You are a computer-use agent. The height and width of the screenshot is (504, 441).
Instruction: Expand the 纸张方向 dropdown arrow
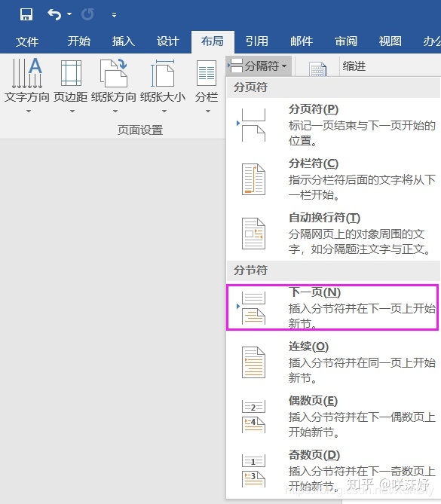[x=115, y=111]
